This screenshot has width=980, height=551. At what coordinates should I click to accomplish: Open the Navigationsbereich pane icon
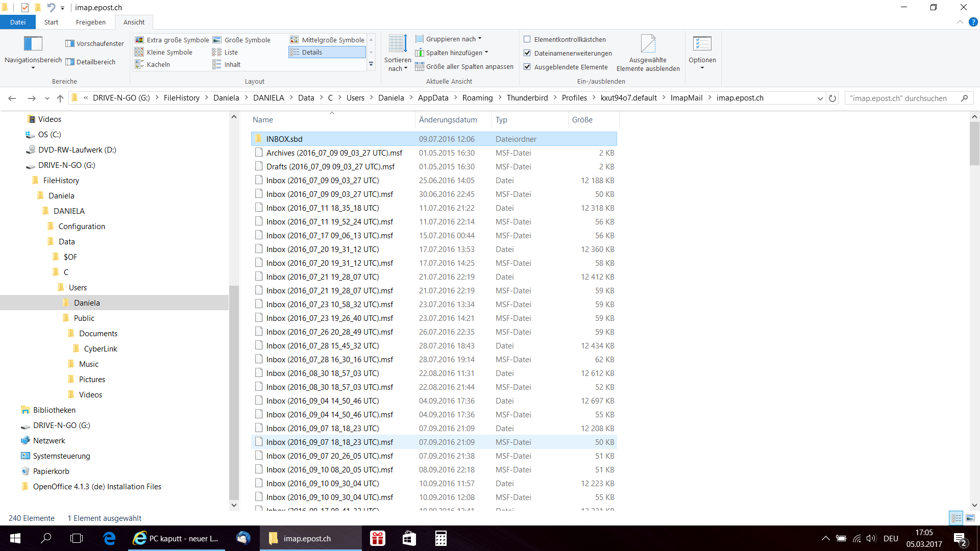33,43
